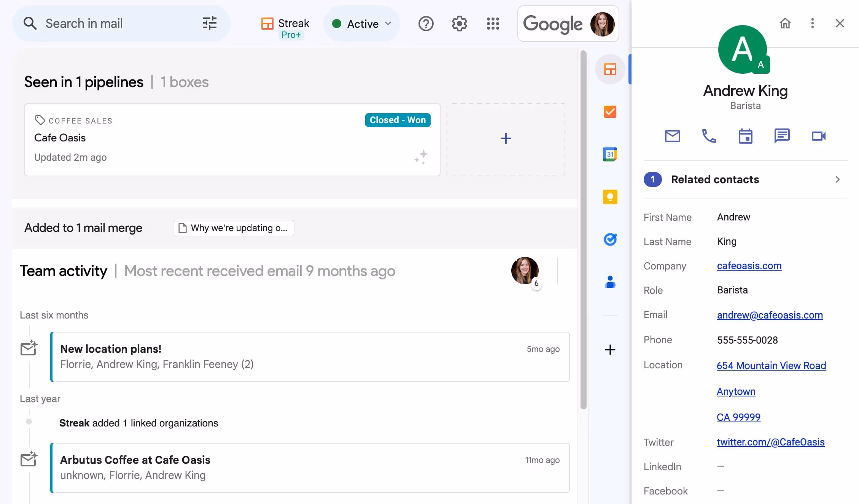Open Google Tasks orange checkmark icon
The height and width of the screenshot is (504, 859).
point(610,112)
